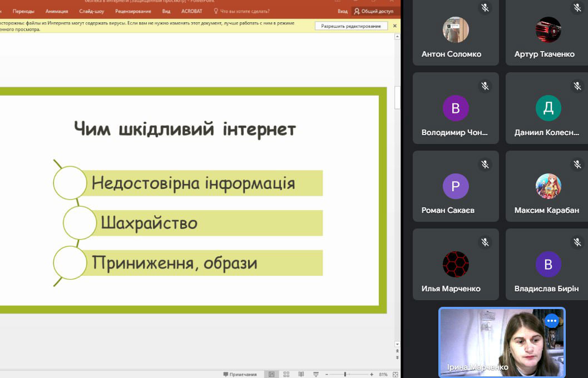Click the 'Что вы хотите сделать?' search box
The width and height of the screenshot is (588, 378).
241,11
